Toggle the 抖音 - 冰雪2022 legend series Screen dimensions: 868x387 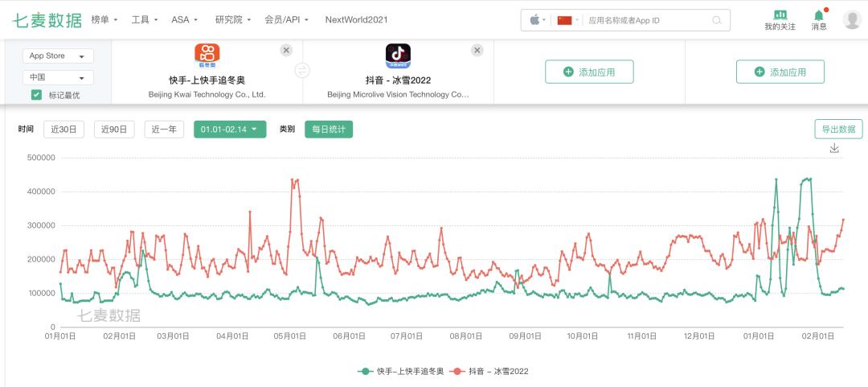489,371
